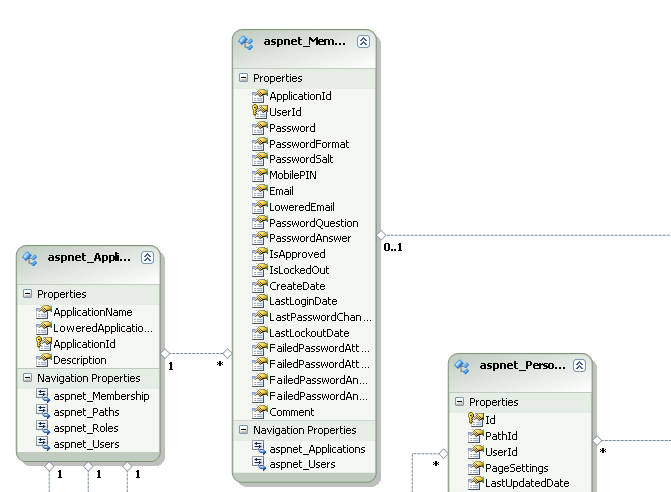Click the property icon next to PasswordAnswer

pos(260,238)
